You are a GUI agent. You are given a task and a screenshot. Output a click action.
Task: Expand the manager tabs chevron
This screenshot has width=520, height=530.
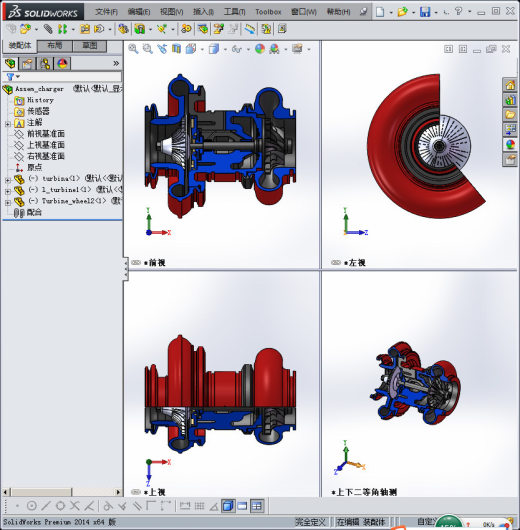pos(116,63)
